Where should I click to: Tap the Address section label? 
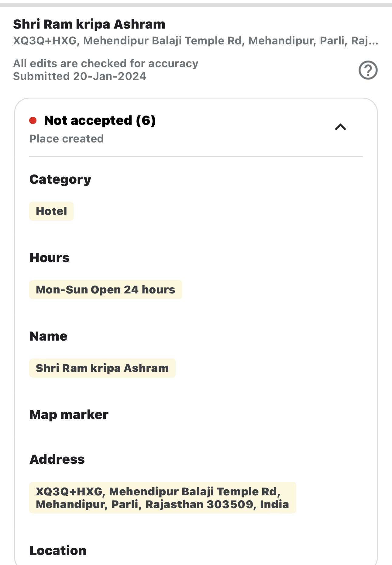pyautogui.click(x=57, y=459)
